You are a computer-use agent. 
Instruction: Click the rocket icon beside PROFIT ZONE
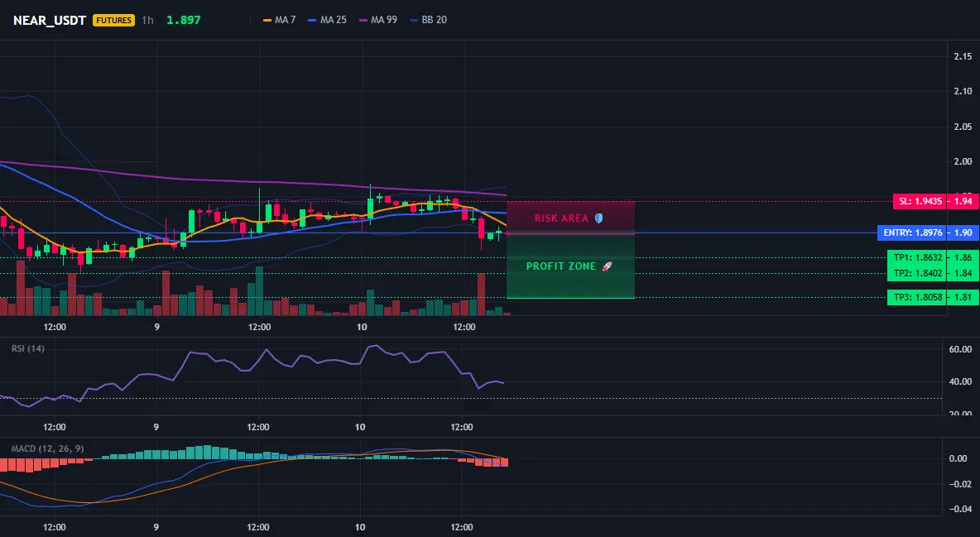(x=607, y=266)
